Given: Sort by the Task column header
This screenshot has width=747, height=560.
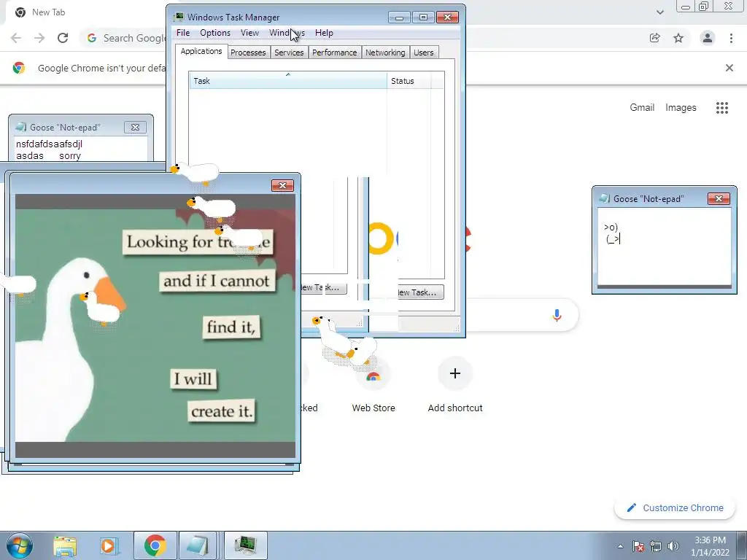Looking at the screenshot, I should [x=287, y=80].
